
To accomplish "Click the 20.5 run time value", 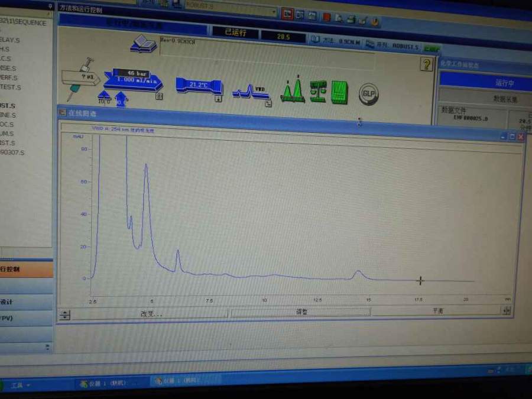I will 283,36.
